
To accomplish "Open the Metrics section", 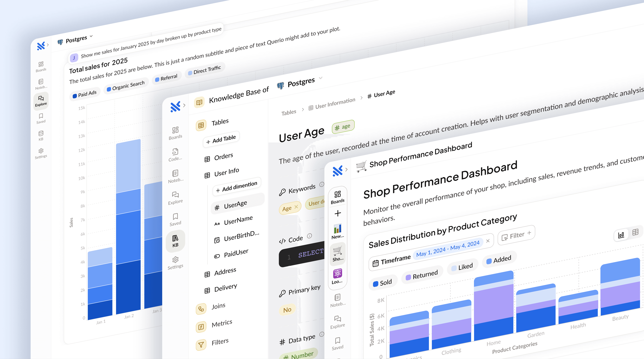I will pyautogui.click(x=214, y=325).
